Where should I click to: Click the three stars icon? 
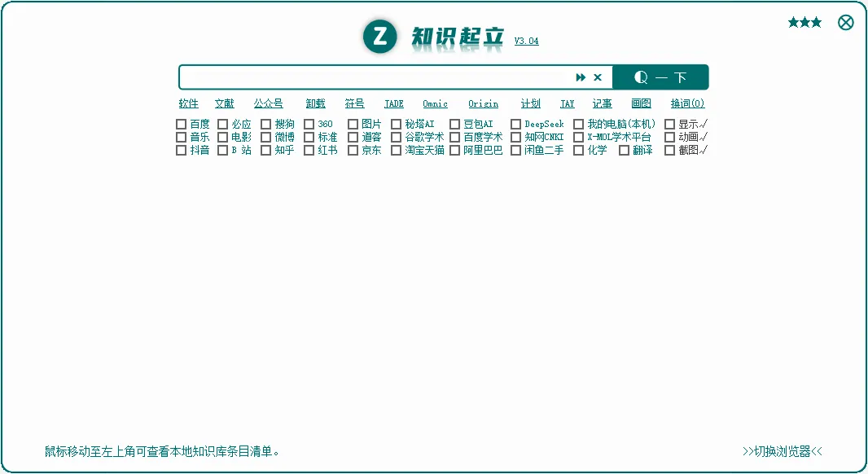(x=804, y=23)
